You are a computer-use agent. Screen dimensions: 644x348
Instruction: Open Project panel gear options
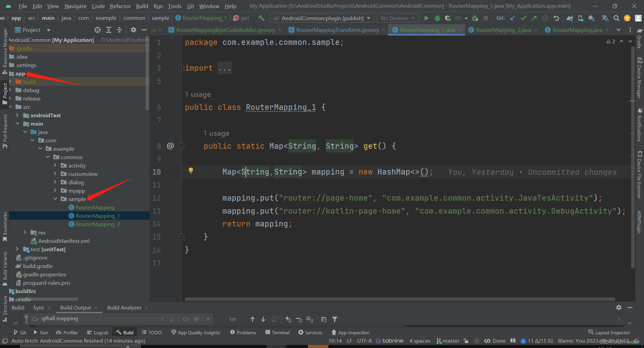click(133, 30)
